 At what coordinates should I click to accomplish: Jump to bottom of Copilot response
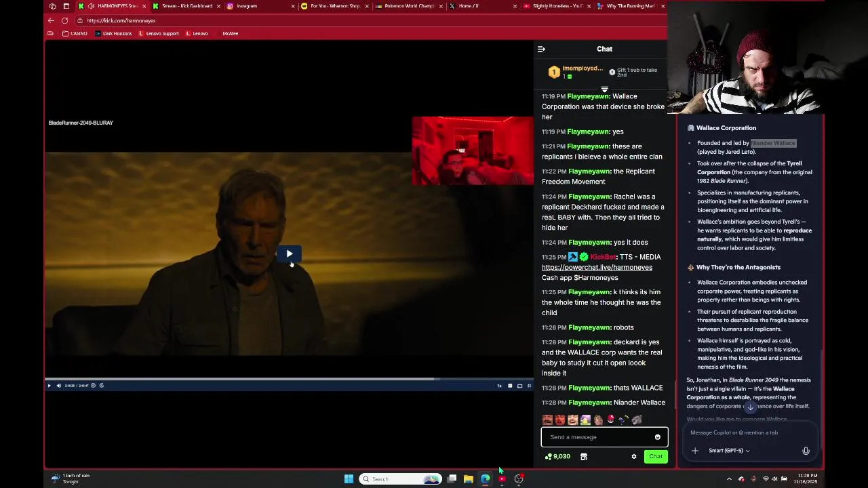pyautogui.click(x=750, y=407)
